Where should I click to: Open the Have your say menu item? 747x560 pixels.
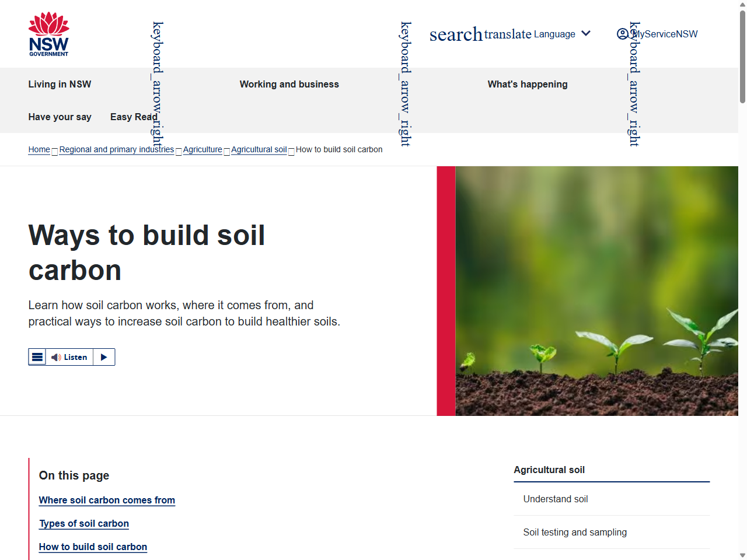click(60, 117)
